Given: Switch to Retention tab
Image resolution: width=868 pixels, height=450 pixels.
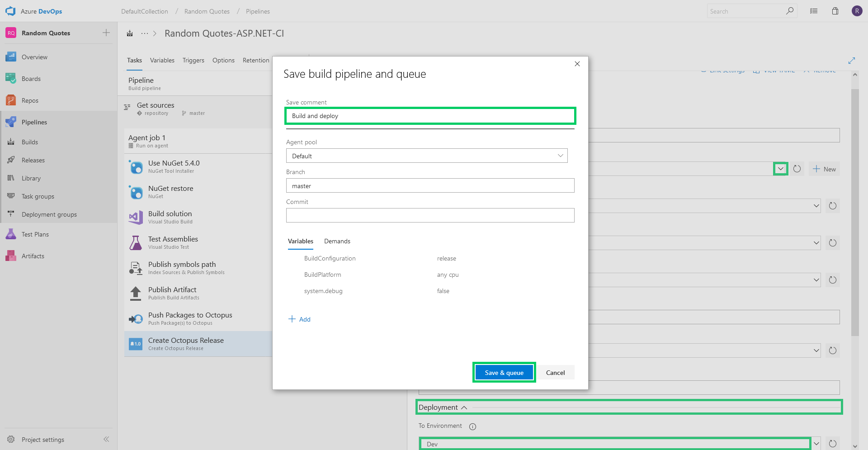Looking at the screenshot, I should 256,60.
